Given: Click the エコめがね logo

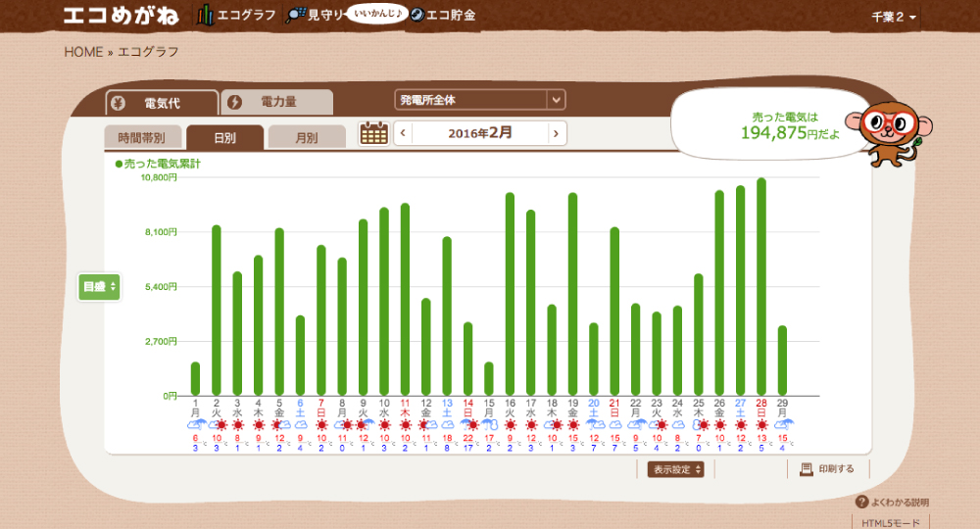Looking at the screenshot, I should [x=122, y=16].
